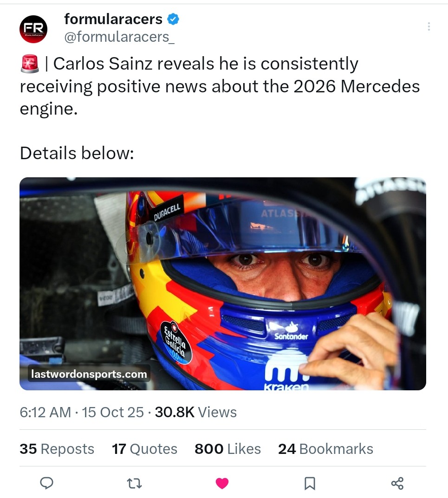This screenshot has width=448, height=498.
Task: Tap the red siren emoji
Action: tap(30, 64)
